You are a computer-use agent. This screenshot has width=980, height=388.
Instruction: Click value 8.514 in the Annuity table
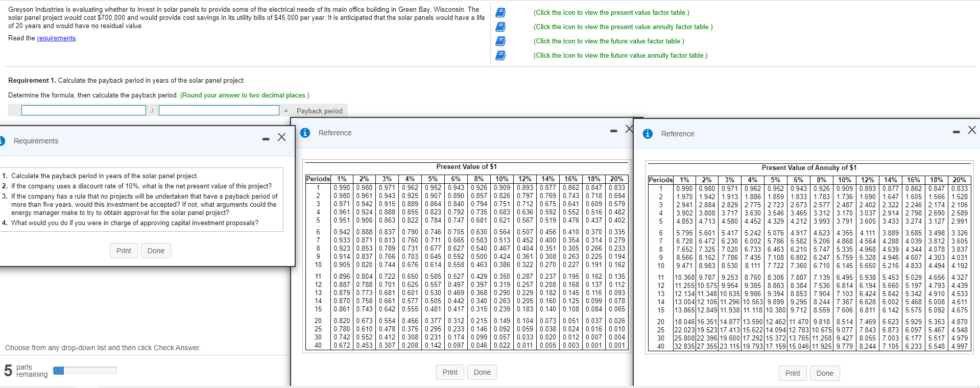point(845,322)
